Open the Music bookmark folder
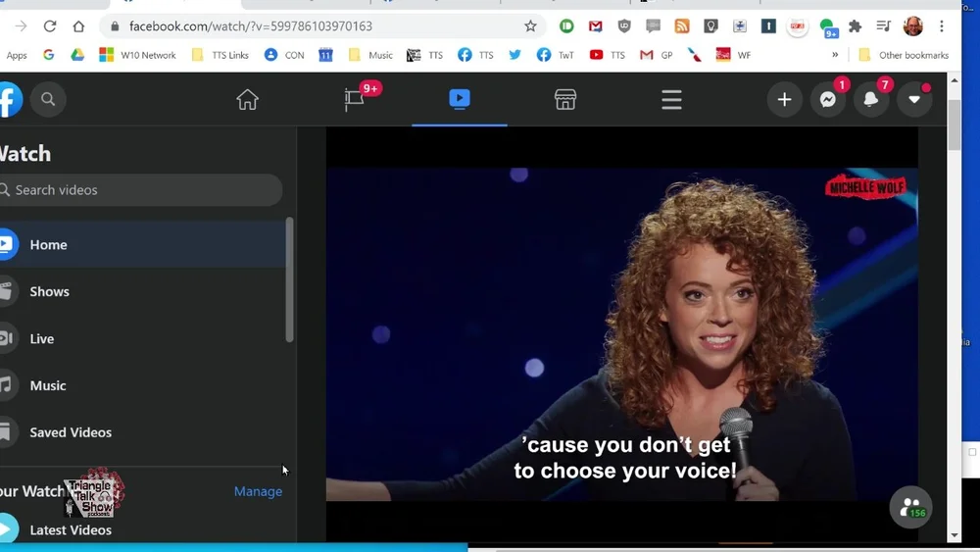Screen dimensions: 980x552 [x=370, y=55]
